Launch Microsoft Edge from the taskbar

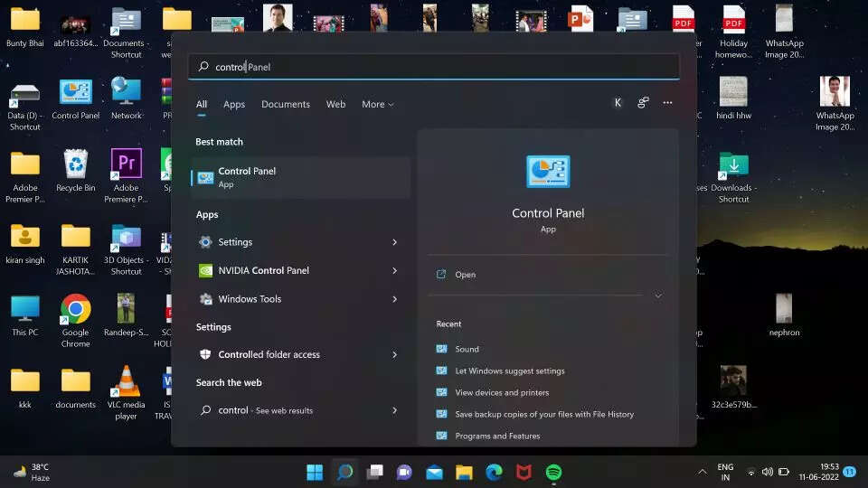[x=495, y=472]
